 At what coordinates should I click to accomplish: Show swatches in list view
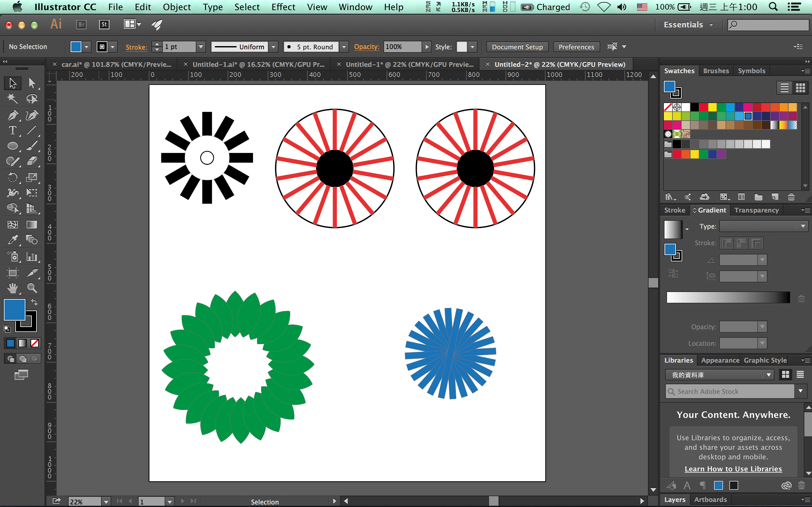click(785, 88)
